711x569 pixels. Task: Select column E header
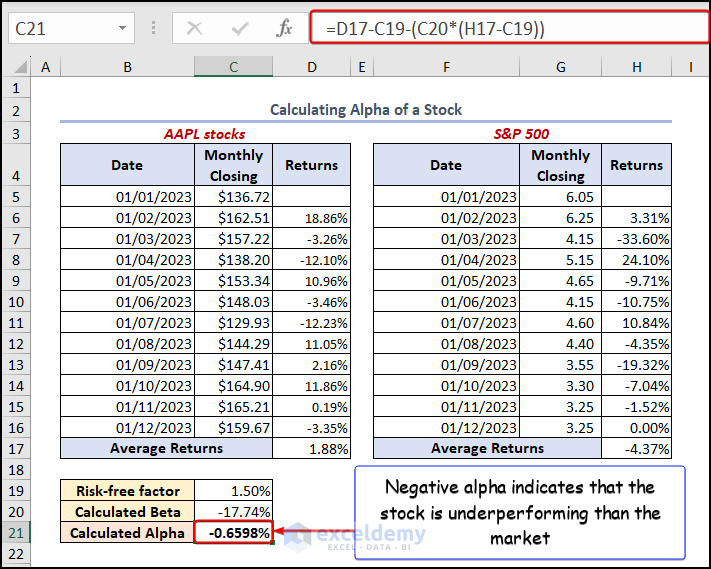pos(362,67)
